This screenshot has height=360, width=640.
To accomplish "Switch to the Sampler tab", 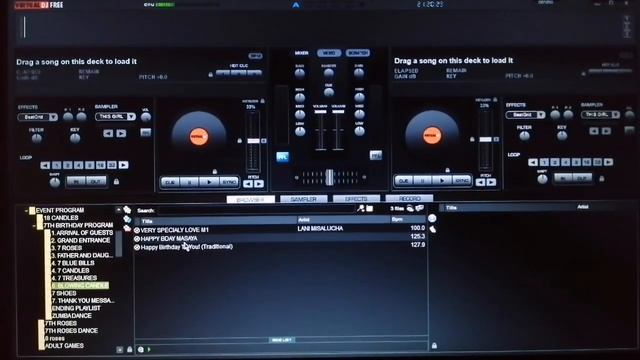I will 304,199.
